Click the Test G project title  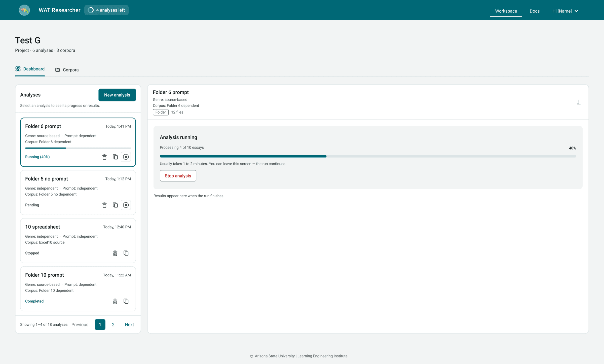pos(28,40)
